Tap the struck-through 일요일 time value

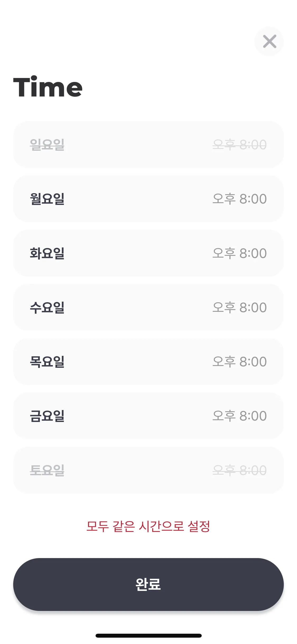tap(239, 145)
